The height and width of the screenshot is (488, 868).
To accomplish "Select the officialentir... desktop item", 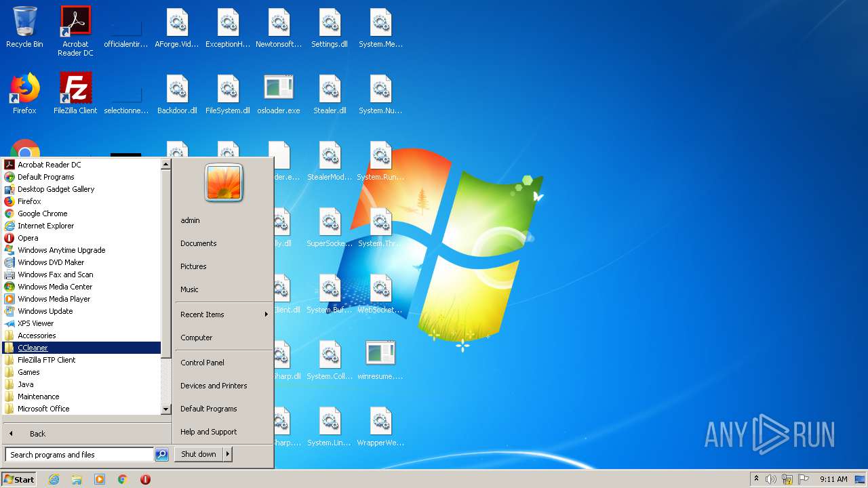I will click(126, 28).
